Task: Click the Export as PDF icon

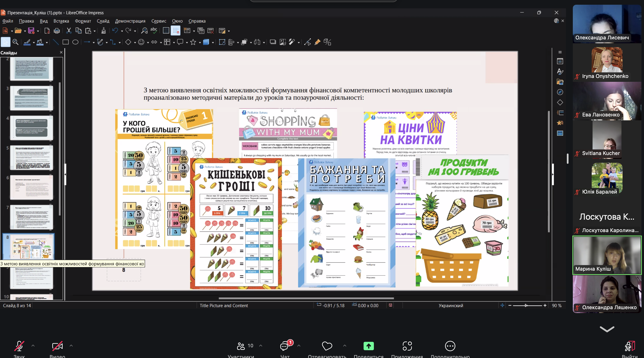Action: pyautogui.click(x=47, y=31)
